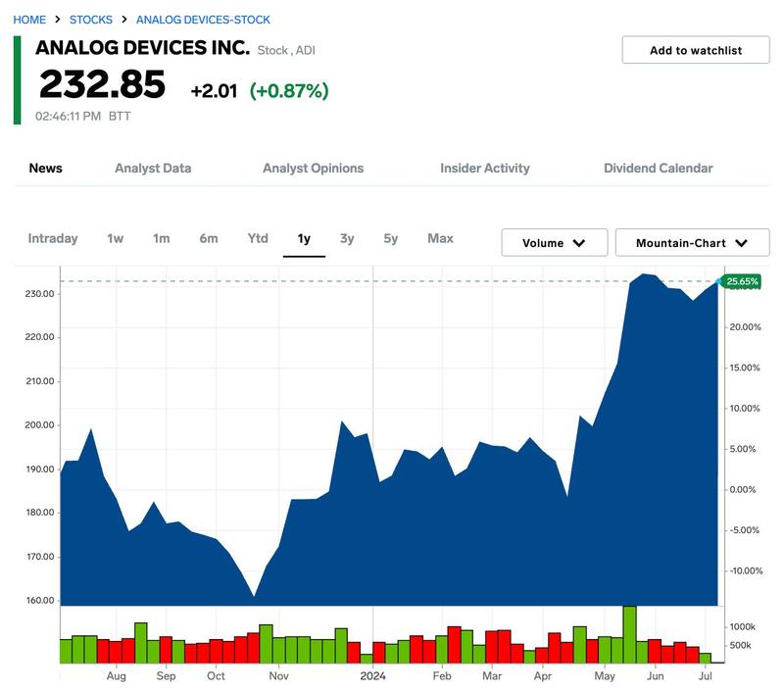
Task: Click the Aug label on the time axis
Action: [x=116, y=676]
